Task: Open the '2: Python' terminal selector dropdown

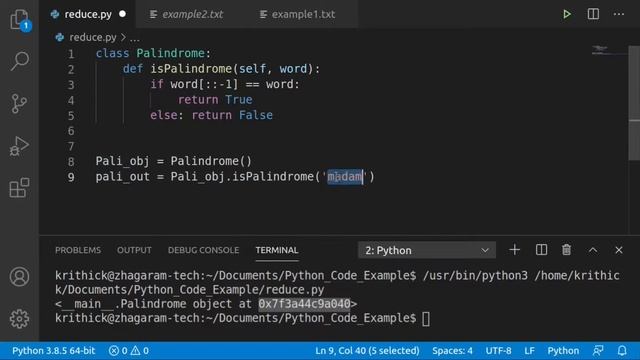Action: [x=427, y=250]
